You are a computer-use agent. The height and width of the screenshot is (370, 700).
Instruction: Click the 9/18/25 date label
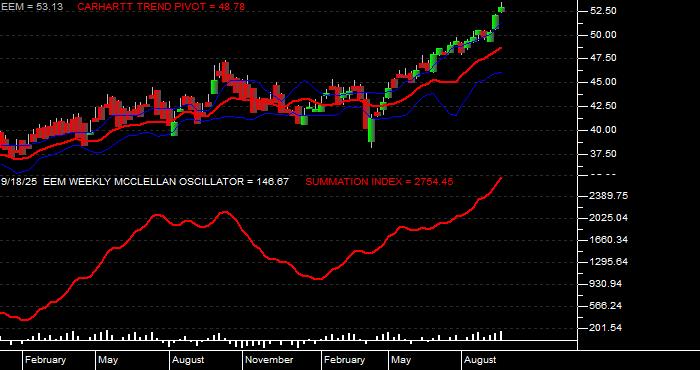click(x=19, y=182)
